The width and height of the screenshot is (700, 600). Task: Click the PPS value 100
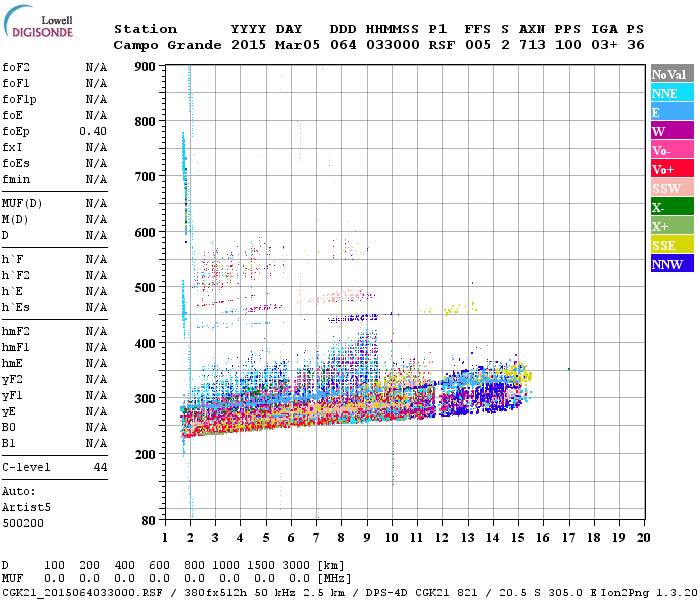click(568, 45)
